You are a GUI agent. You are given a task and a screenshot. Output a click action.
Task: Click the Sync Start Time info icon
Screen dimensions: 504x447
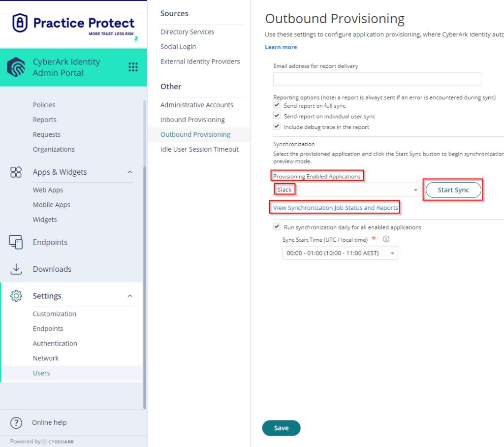point(386,239)
